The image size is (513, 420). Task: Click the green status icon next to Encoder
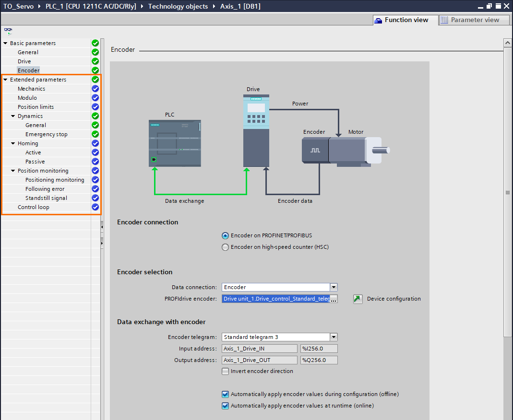[95, 70]
